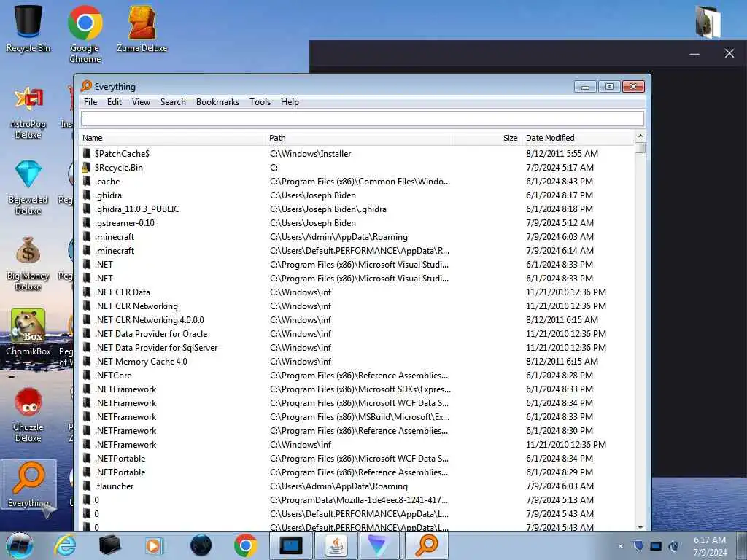Select the .NET Memory Cache 4.0 row

click(357, 361)
